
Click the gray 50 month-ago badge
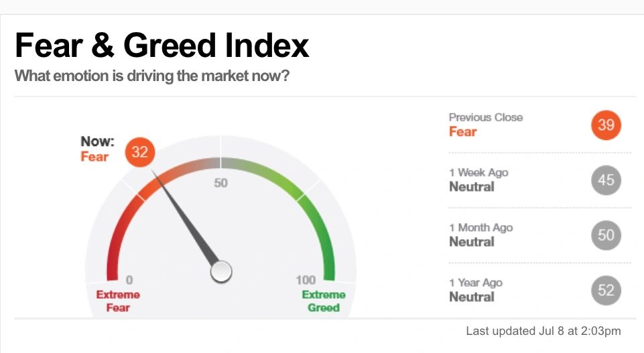(x=606, y=235)
